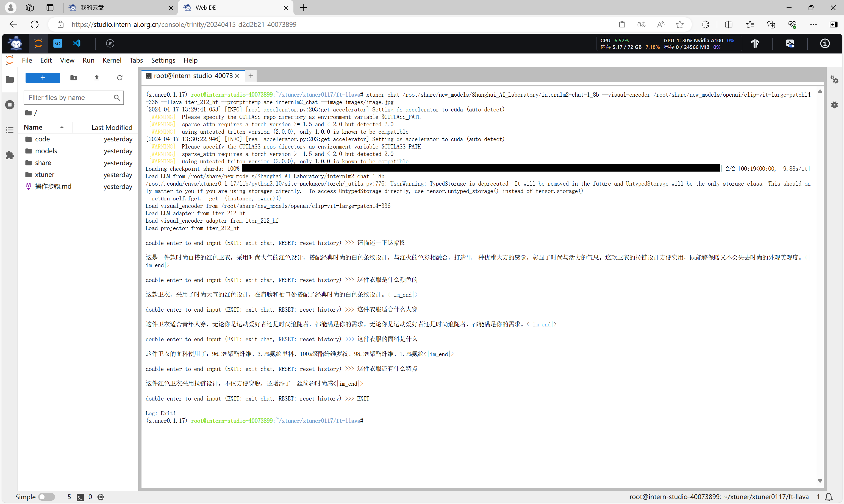Viewport: 844px width, 504px height.
Task: Open the translate icon in address bar
Action: 642,24
